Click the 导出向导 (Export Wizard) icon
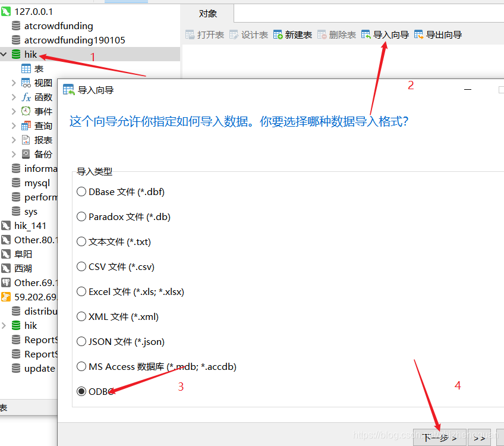The image size is (504, 446). pyautogui.click(x=439, y=34)
